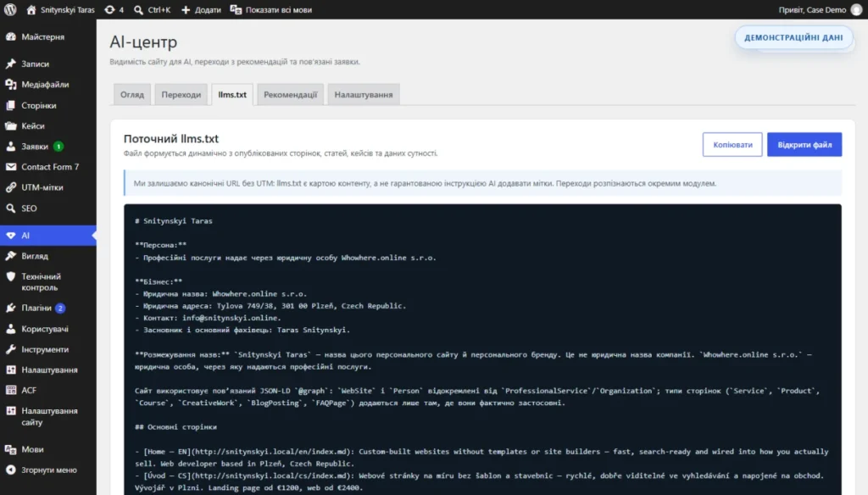Click the Сторінки pages icon

pyautogui.click(x=10, y=105)
